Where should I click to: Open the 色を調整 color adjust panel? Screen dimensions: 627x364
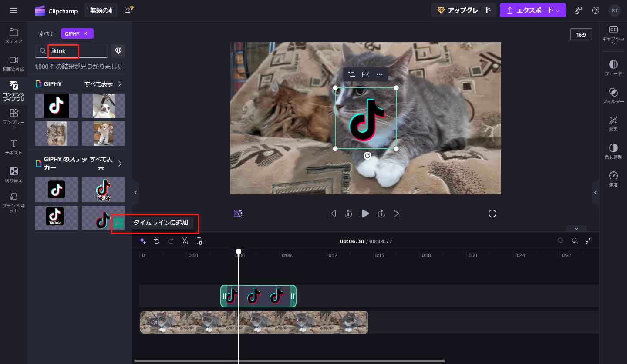coord(613,151)
